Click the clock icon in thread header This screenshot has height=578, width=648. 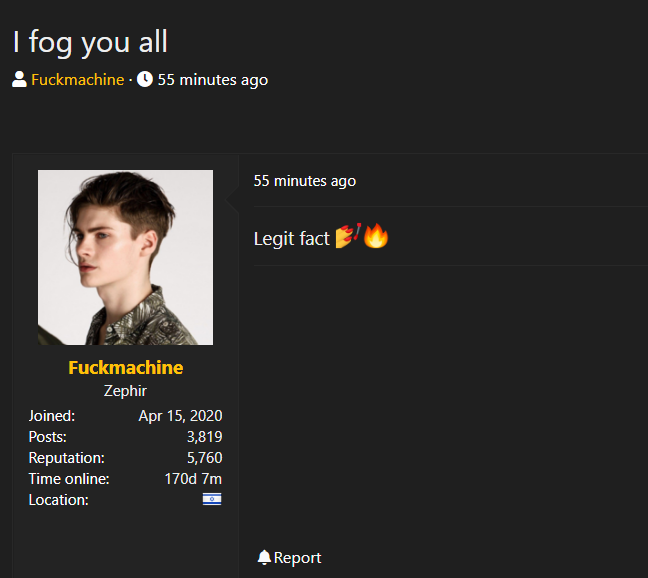point(145,79)
